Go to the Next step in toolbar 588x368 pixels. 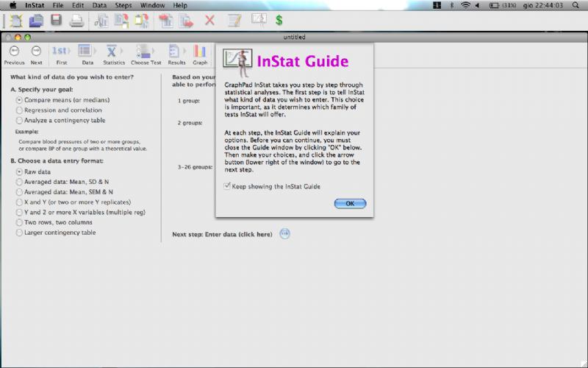(x=36, y=54)
